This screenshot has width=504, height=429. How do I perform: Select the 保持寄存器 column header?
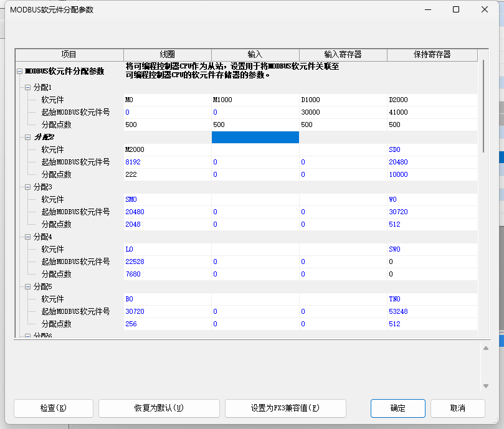click(x=432, y=55)
